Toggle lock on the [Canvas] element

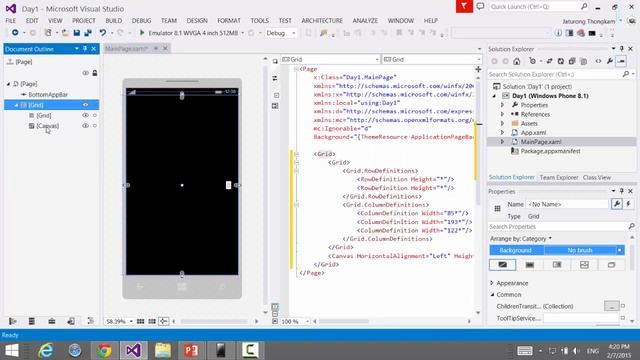click(x=95, y=126)
